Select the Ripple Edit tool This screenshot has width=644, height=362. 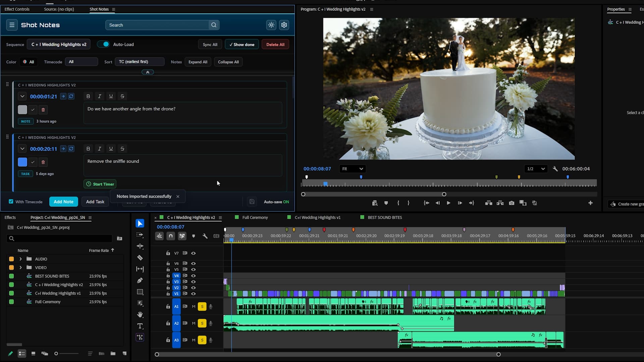point(140,246)
